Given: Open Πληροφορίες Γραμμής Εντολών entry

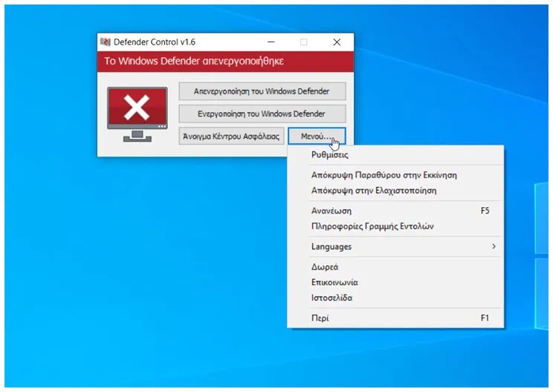Looking at the screenshot, I should click(395, 226).
